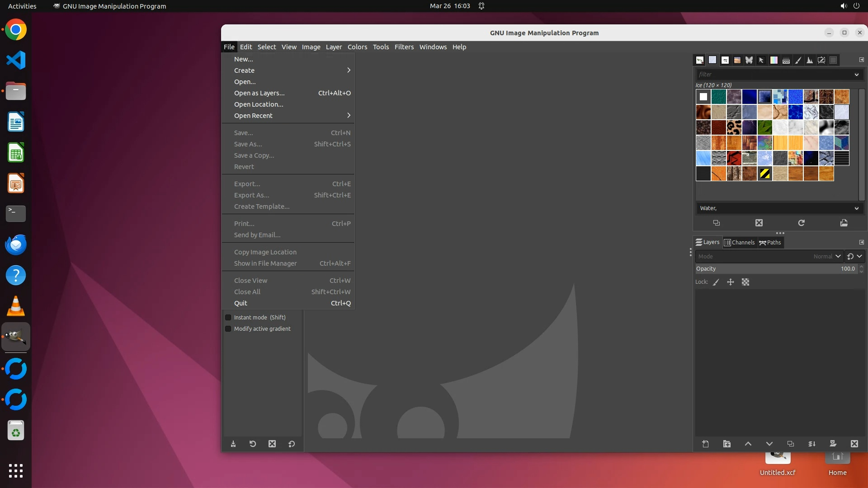
Task: Click open pattern as image icon
Action: pyautogui.click(x=844, y=223)
